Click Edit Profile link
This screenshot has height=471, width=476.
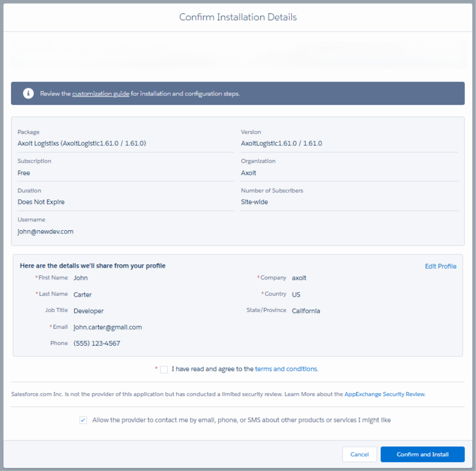(x=440, y=266)
